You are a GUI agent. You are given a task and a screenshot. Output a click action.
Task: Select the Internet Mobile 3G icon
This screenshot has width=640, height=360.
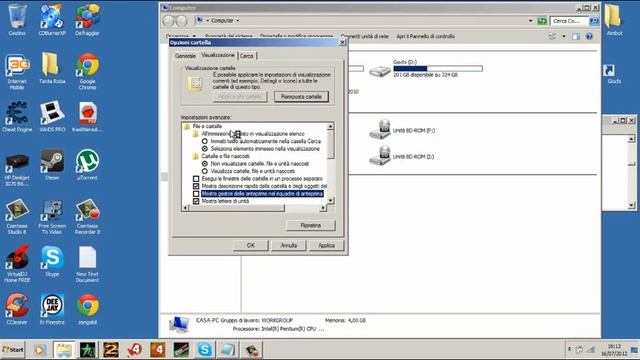17,71
